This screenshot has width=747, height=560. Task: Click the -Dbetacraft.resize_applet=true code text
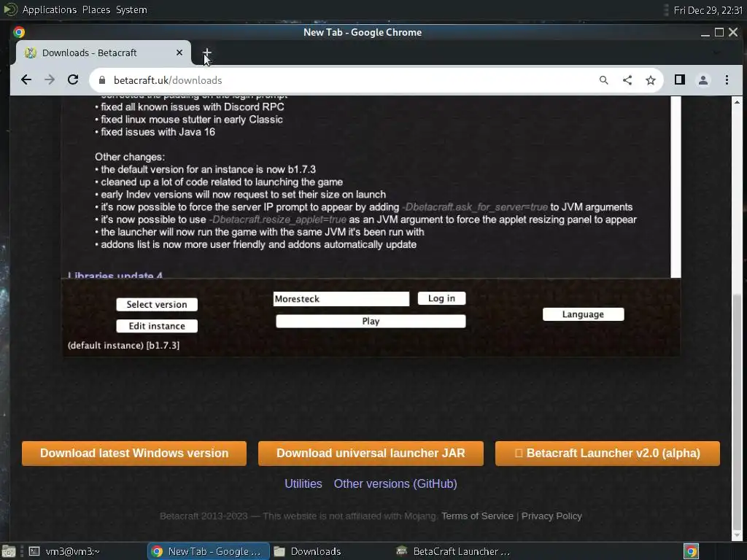(x=277, y=219)
